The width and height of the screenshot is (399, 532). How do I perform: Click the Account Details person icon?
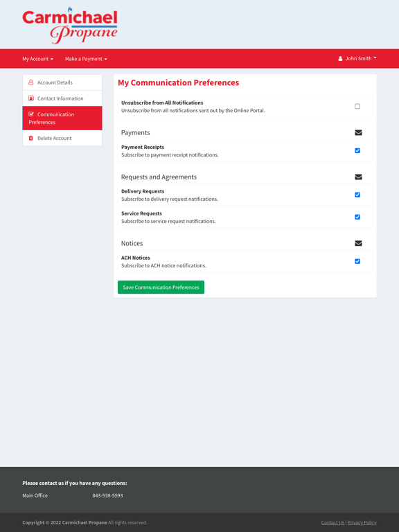(31, 82)
